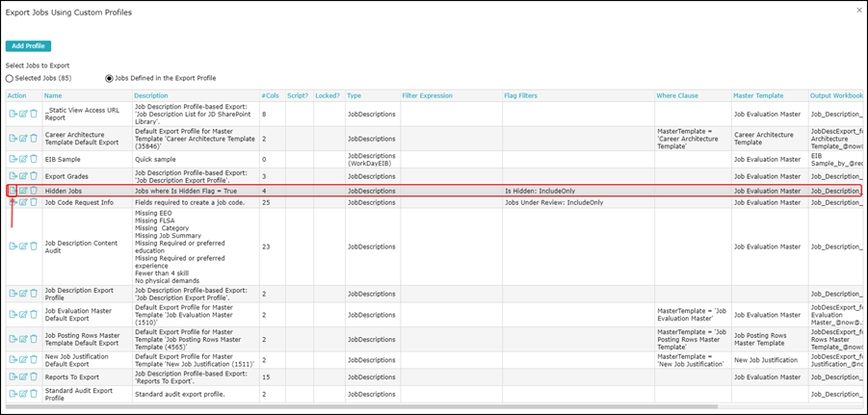
Task: Edit the EIB Sample profile
Action: coord(23,158)
